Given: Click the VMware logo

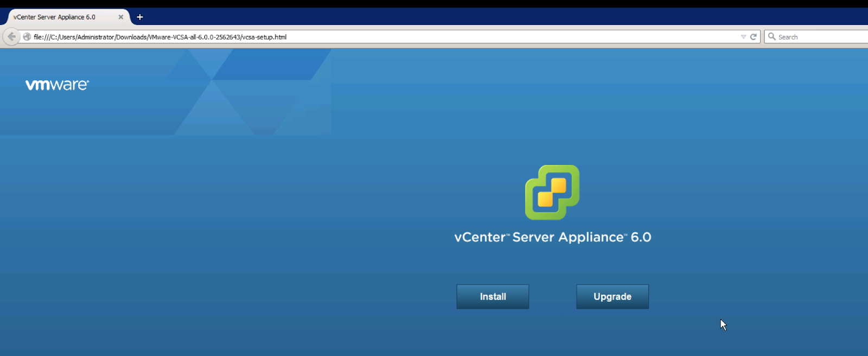Looking at the screenshot, I should coord(57,85).
